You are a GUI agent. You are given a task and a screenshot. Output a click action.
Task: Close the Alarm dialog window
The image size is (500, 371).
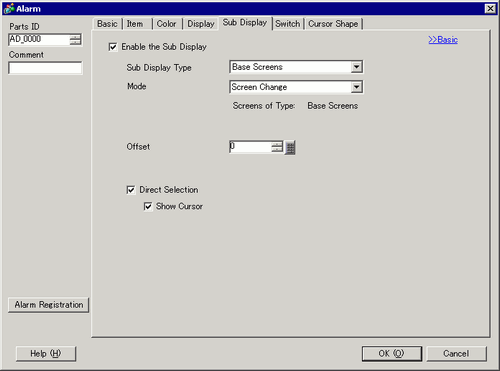(490, 8)
